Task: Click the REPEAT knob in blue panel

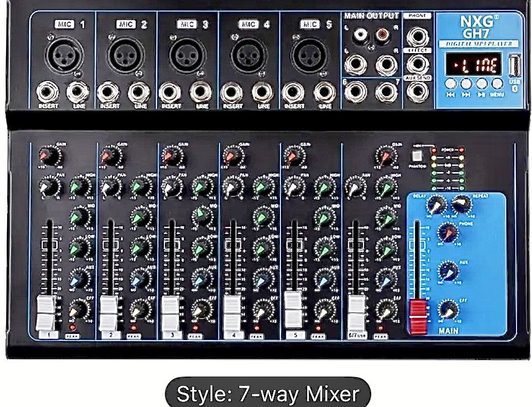Action: [462, 205]
